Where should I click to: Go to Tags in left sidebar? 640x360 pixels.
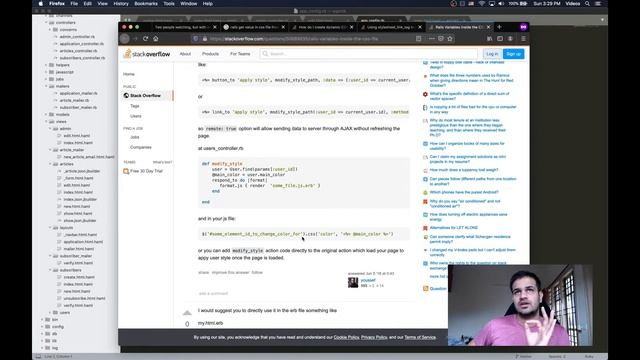coord(135,106)
